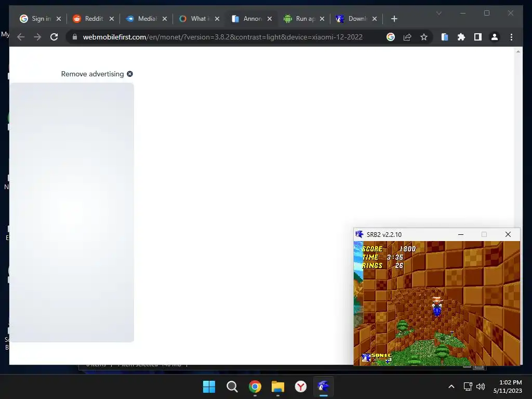
Task: Open the blue phone extension icon
Action: (445, 37)
